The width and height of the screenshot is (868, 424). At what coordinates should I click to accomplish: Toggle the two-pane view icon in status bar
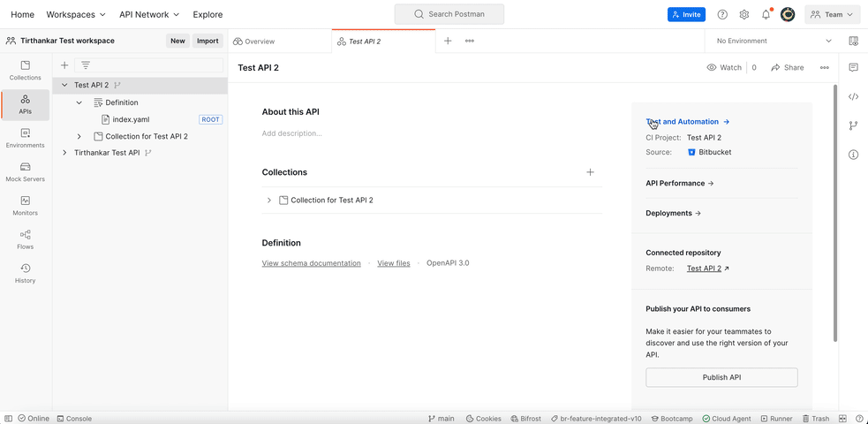(x=843, y=419)
